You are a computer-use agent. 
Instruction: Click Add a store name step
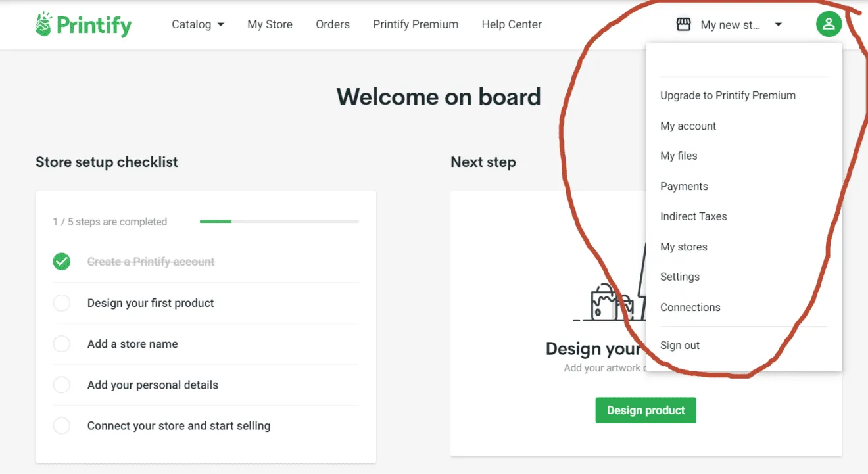(x=133, y=344)
